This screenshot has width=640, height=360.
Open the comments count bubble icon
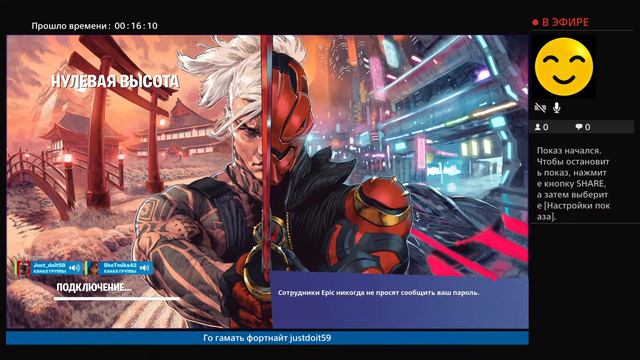579,127
